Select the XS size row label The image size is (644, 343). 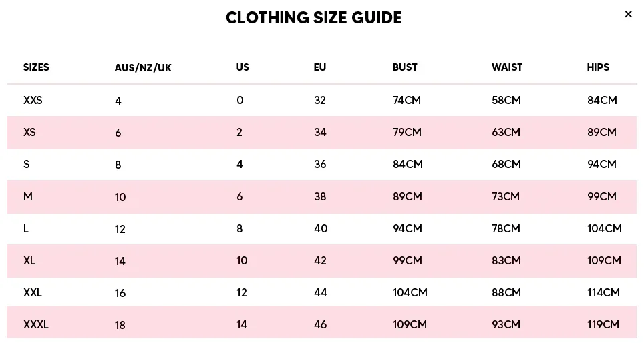coord(29,132)
